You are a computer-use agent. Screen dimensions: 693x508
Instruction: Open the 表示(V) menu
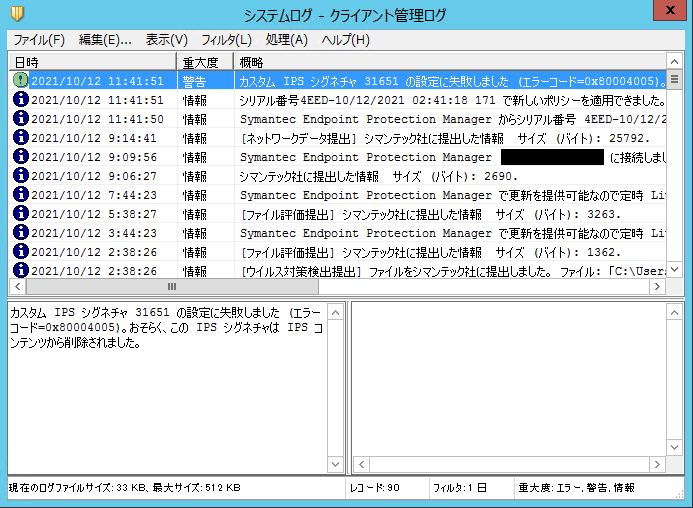pos(166,40)
